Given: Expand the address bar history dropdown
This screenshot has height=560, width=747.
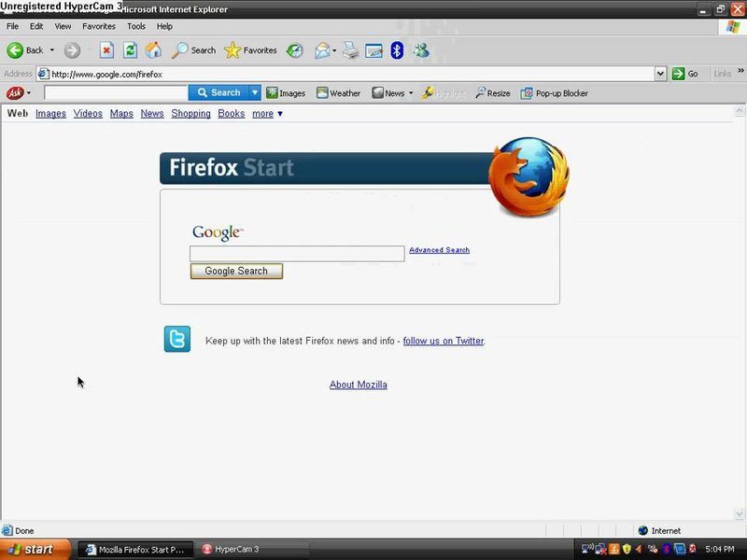Looking at the screenshot, I should point(660,74).
